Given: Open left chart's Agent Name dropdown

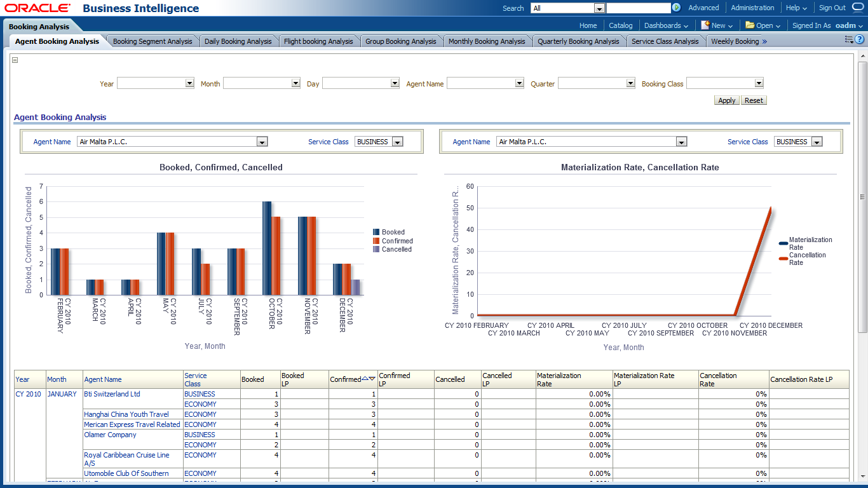Looking at the screenshot, I should (x=262, y=142).
